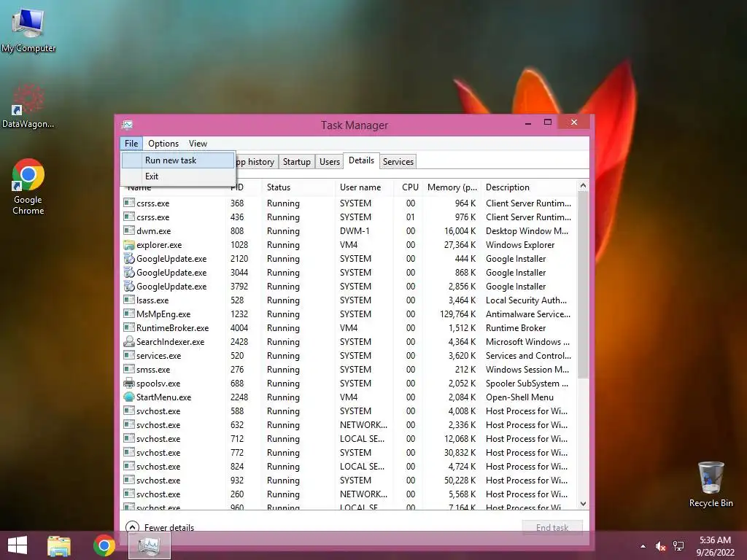
Task: Switch to the Startup tab
Action: coord(296,162)
